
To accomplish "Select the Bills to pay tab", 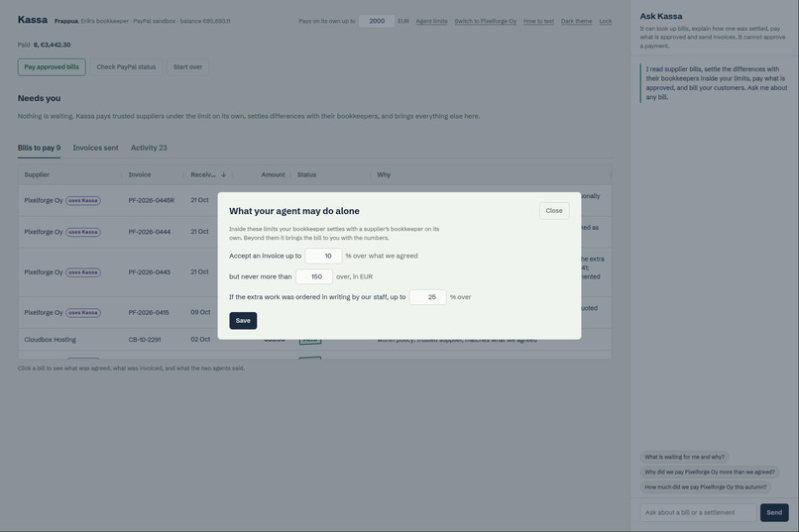I will (39, 148).
